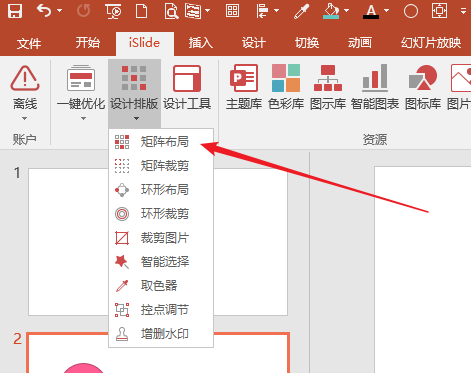The width and height of the screenshot is (471, 373).
Task: Open the 动画 tab
Action: [x=360, y=43]
